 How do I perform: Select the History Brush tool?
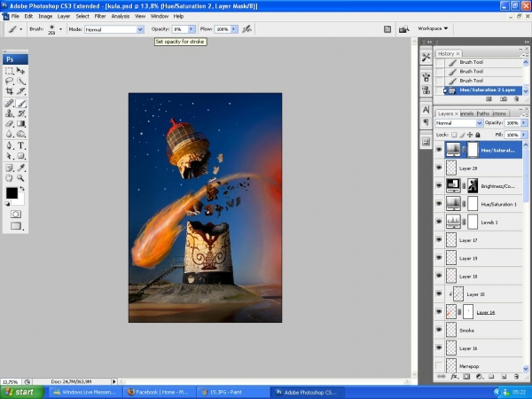click(x=21, y=113)
